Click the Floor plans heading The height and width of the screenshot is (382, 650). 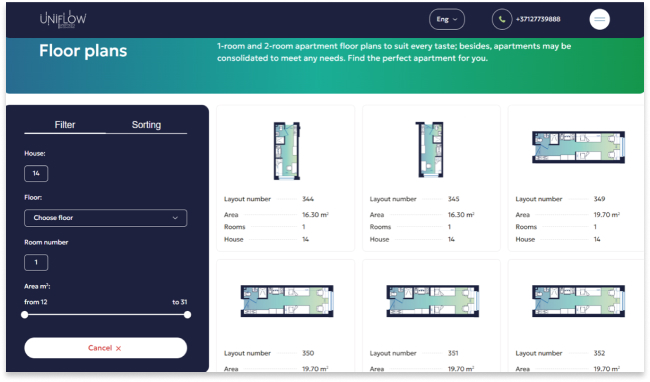(83, 51)
